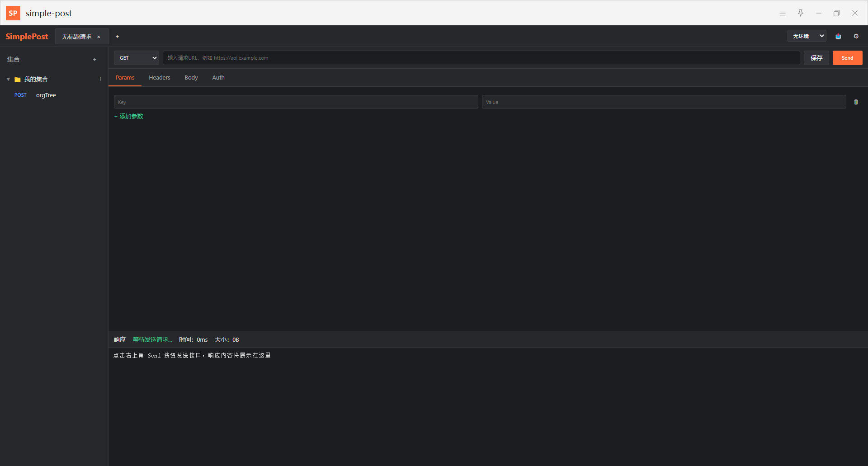Delete the parameter row with trash icon
Viewport: 868px width, 466px height.
coord(856,102)
